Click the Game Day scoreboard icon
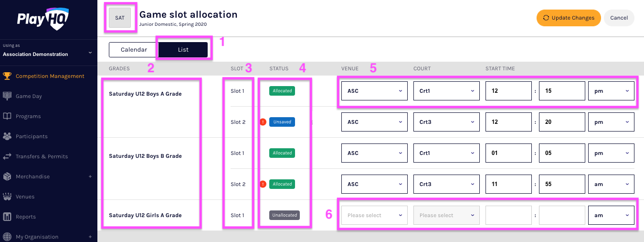This screenshot has height=242, width=644. point(7,96)
